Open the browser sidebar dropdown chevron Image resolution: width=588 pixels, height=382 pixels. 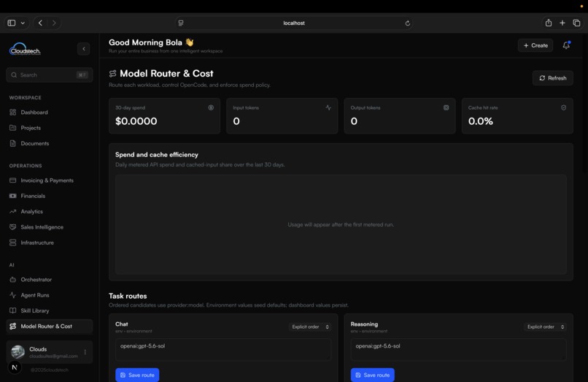tap(23, 23)
